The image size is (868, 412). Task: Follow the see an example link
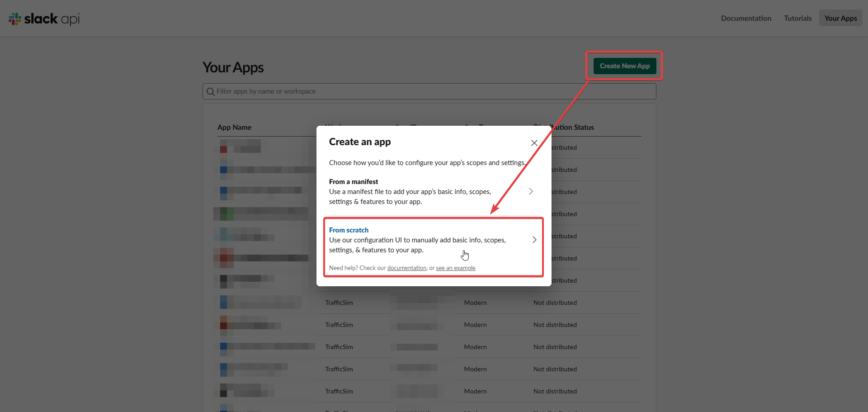(x=455, y=268)
